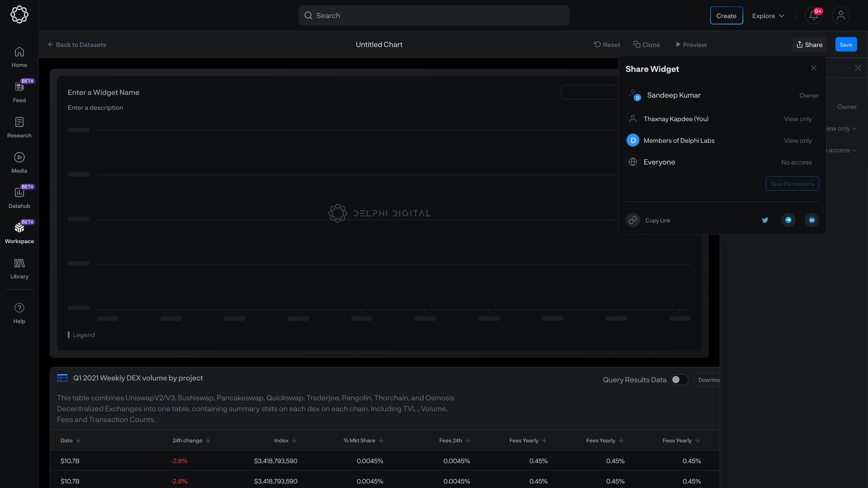Viewport: 868px width, 488px height.
Task: Toggle Query Results Data switch
Action: tap(679, 380)
